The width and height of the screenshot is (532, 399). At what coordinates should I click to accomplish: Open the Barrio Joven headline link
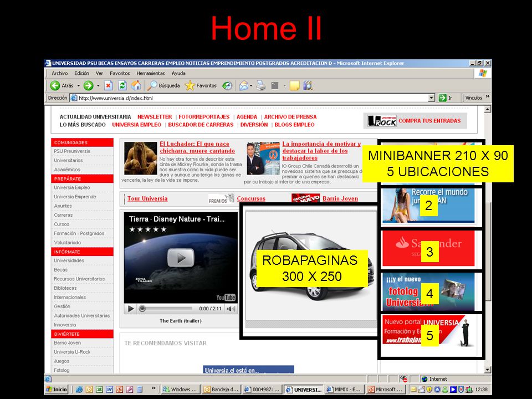340,198
